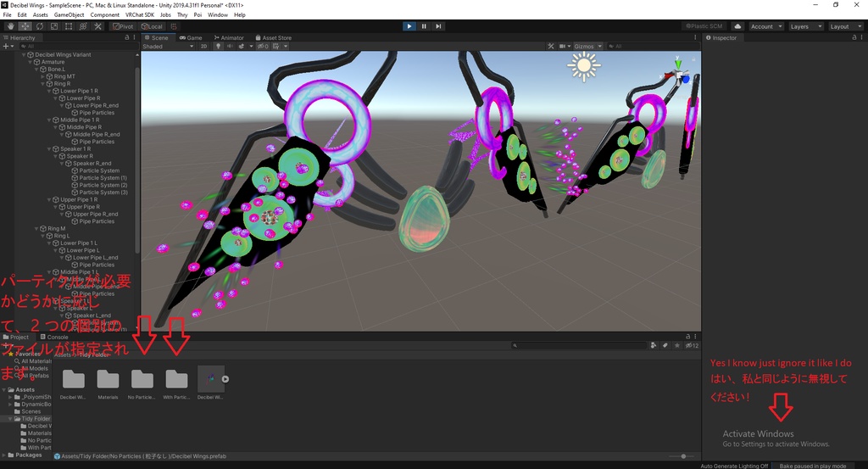Screen dimensions: 868x469
Task: Open the File menu
Action: coord(7,15)
